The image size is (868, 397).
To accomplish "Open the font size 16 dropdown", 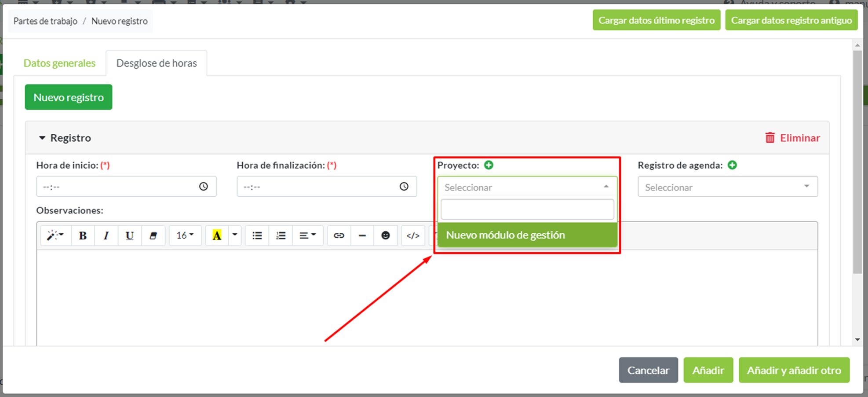I will (185, 235).
